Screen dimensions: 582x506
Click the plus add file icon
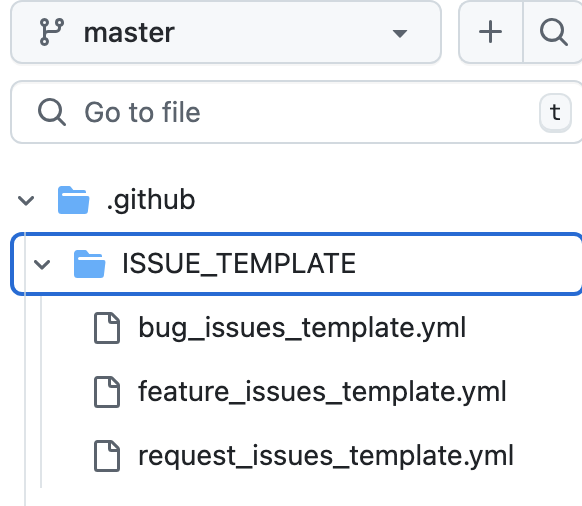pos(490,32)
